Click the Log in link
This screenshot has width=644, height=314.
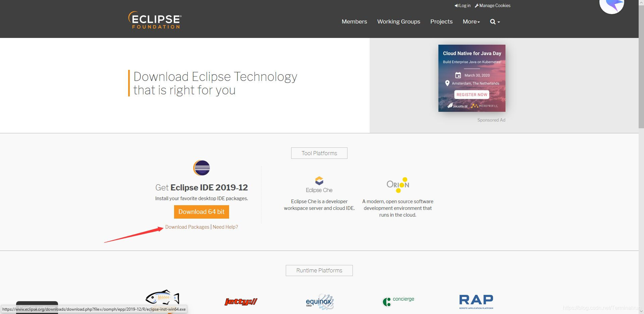pos(463,5)
